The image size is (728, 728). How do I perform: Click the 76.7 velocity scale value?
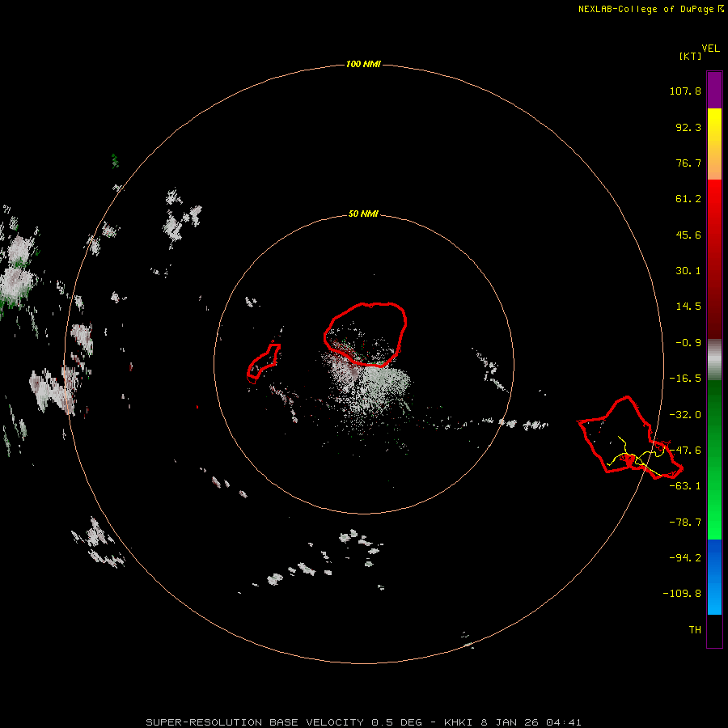(688, 163)
